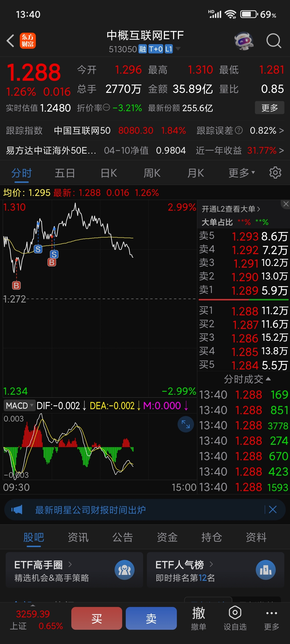This screenshot has width=290, height=644.
Task: Tap the 最新明星公司财报时间出炉 banner text
Action: (x=90, y=510)
